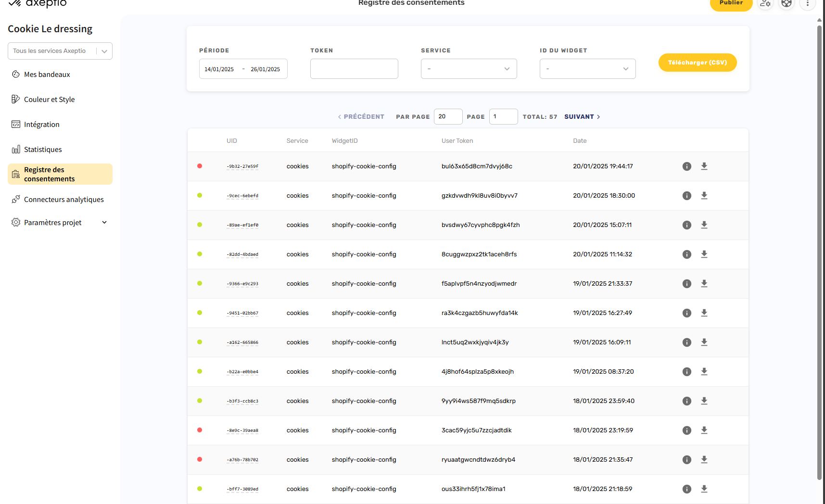The height and width of the screenshot is (504, 825).
Task: Click the UID -9b32-27e59f link
Action: [x=242, y=166]
